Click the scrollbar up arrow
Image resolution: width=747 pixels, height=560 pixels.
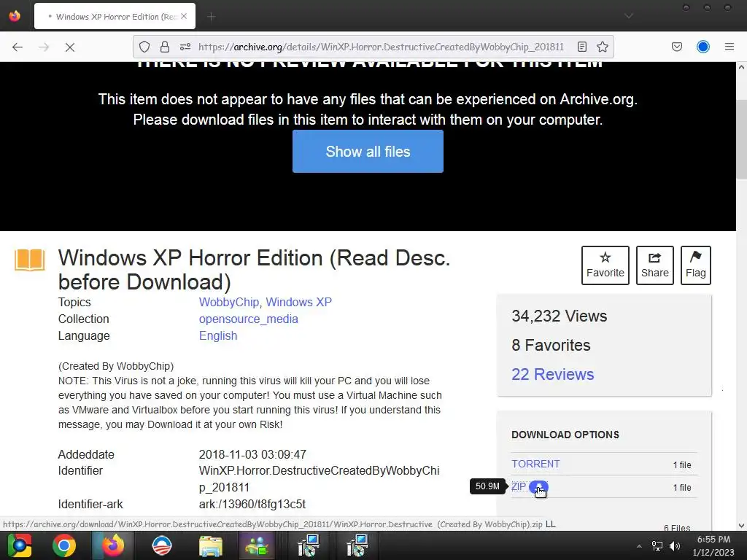click(741, 67)
